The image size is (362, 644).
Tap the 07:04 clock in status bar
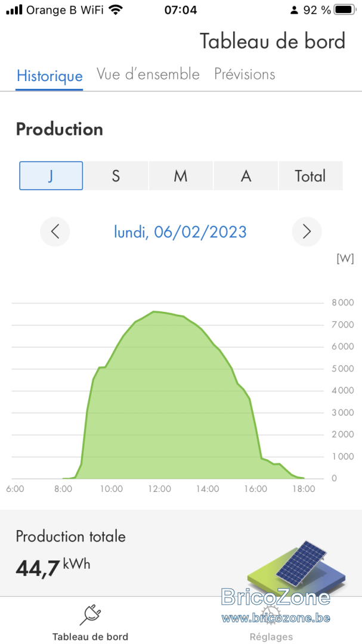(x=181, y=10)
